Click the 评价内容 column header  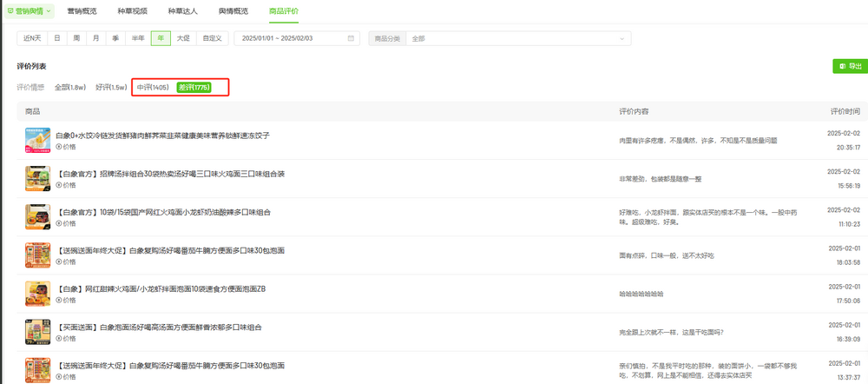click(634, 111)
